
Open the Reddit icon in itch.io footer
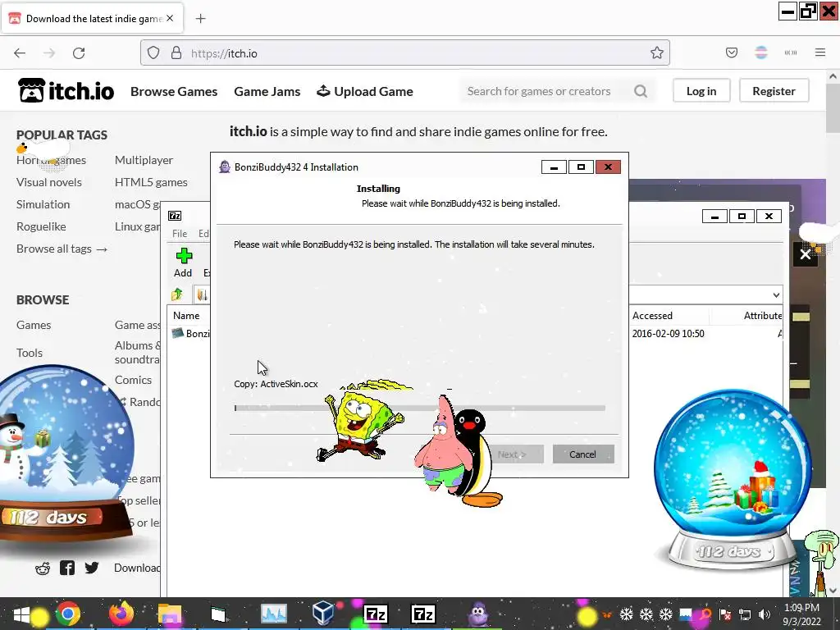pos(43,568)
